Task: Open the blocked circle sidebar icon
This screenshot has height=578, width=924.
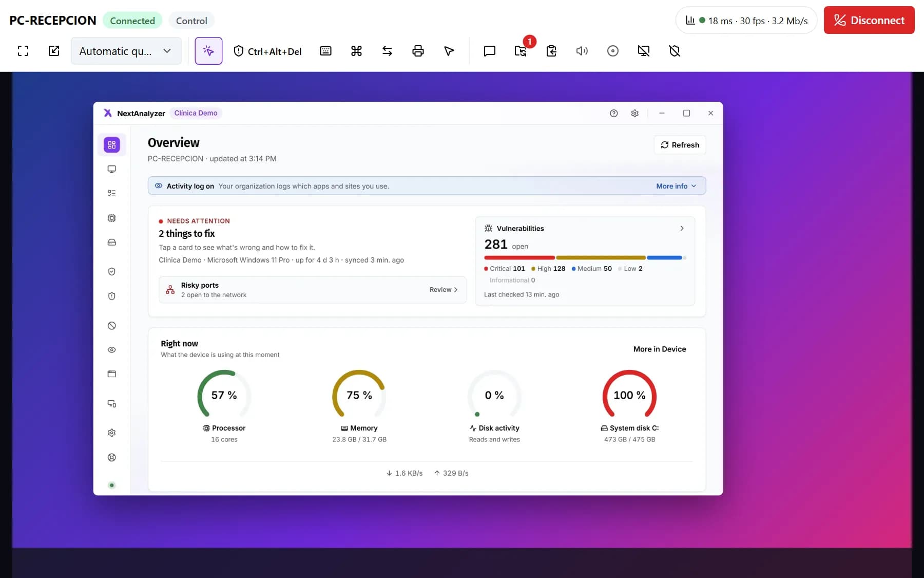Action: (x=112, y=325)
